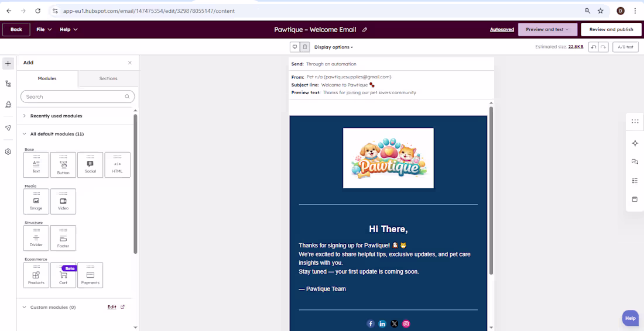Switch to mobile preview view
Viewport: 644px width, 331px height.
coord(305,47)
